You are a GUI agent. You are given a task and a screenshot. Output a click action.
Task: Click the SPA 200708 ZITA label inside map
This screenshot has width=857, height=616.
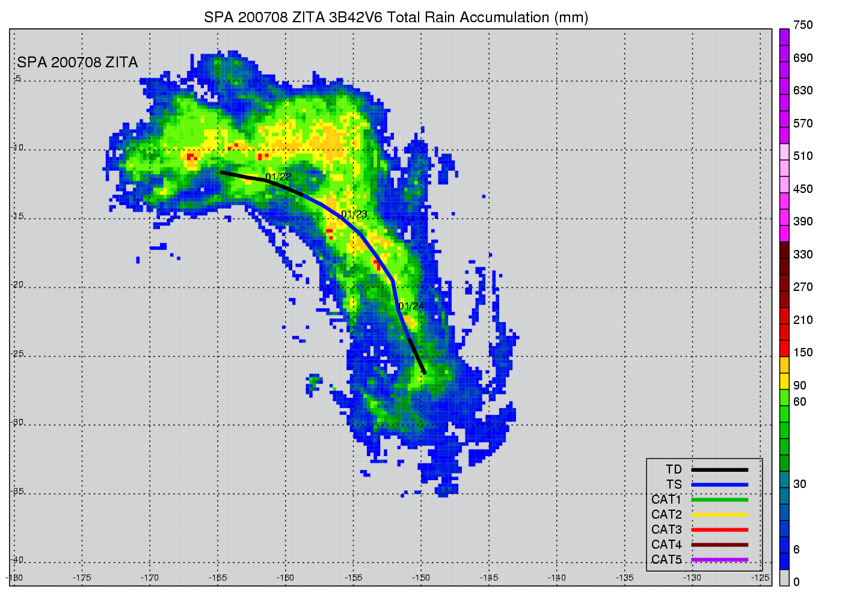click(x=78, y=63)
